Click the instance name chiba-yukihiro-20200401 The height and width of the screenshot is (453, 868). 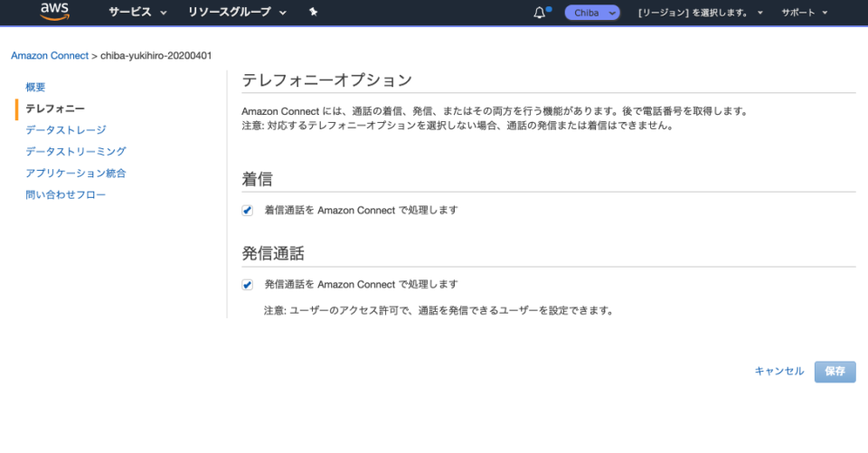[156, 55]
